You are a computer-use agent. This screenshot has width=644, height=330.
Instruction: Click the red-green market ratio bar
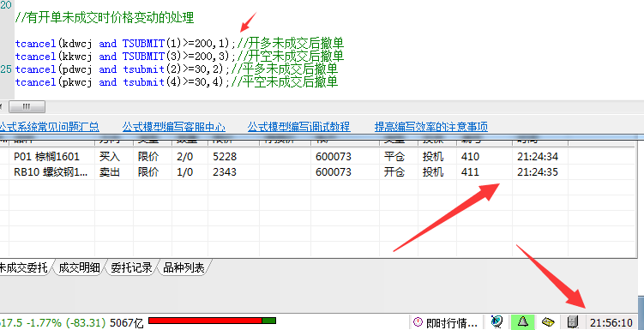click(212, 321)
